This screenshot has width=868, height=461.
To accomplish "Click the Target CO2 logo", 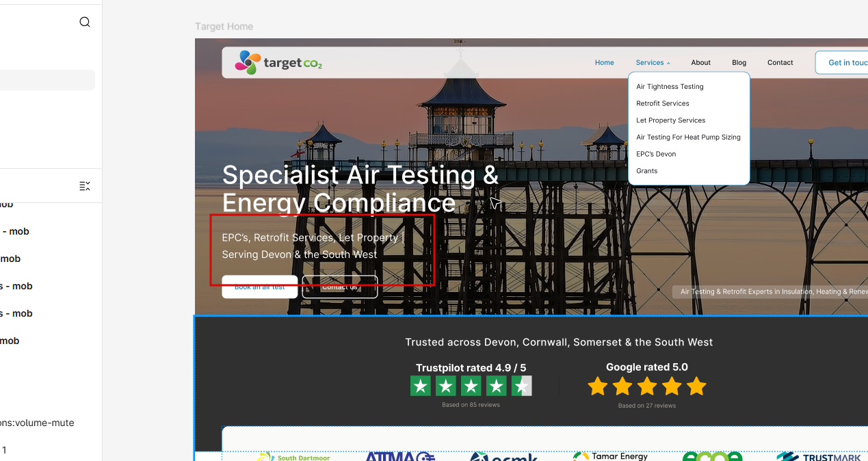I will [x=278, y=62].
